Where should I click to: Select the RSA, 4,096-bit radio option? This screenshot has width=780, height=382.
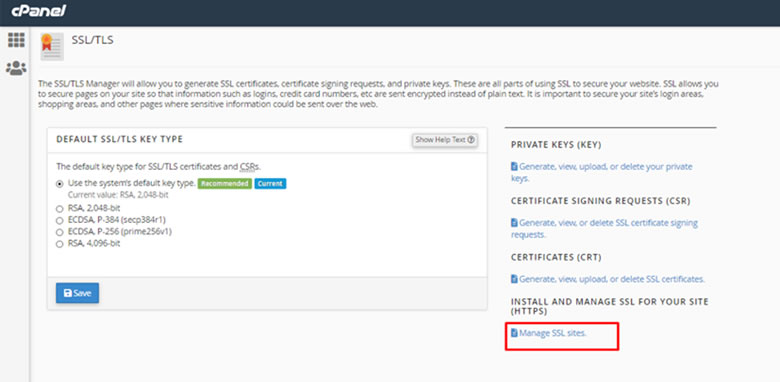coord(60,244)
